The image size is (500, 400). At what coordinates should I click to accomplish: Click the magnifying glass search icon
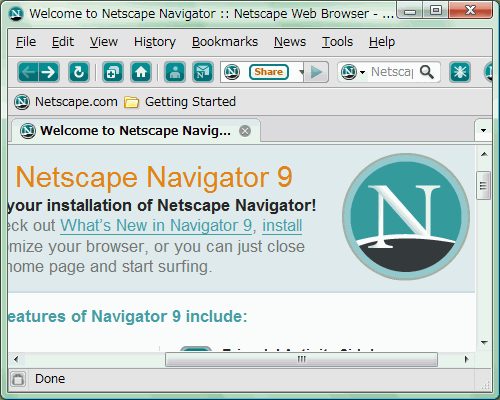[x=427, y=72]
